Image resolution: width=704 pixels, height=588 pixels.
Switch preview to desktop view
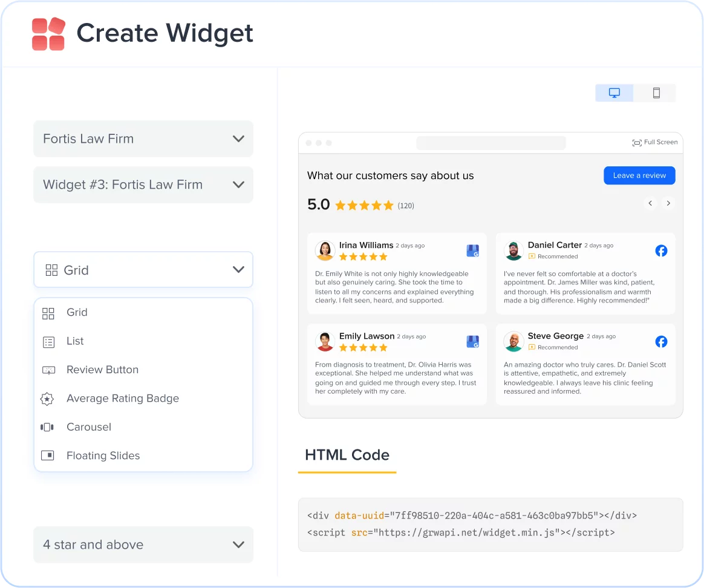(614, 93)
